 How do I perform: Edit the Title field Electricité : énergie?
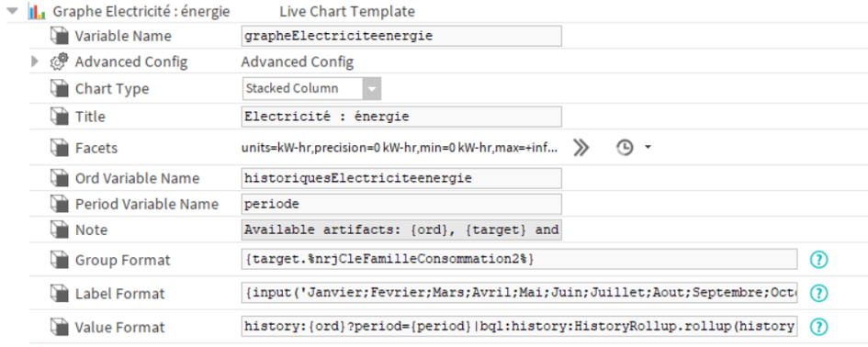[402, 117]
